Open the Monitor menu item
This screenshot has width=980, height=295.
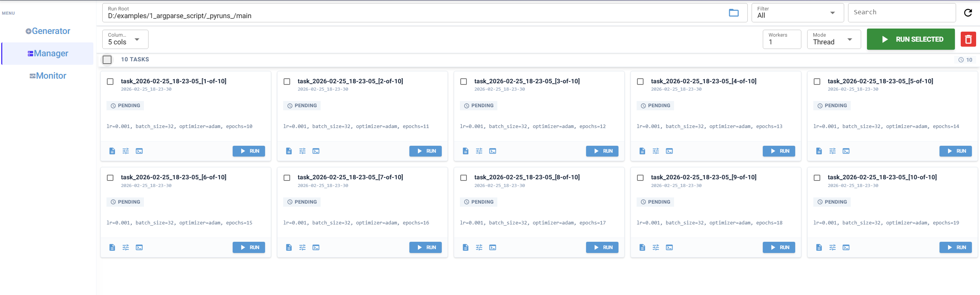pos(48,76)
